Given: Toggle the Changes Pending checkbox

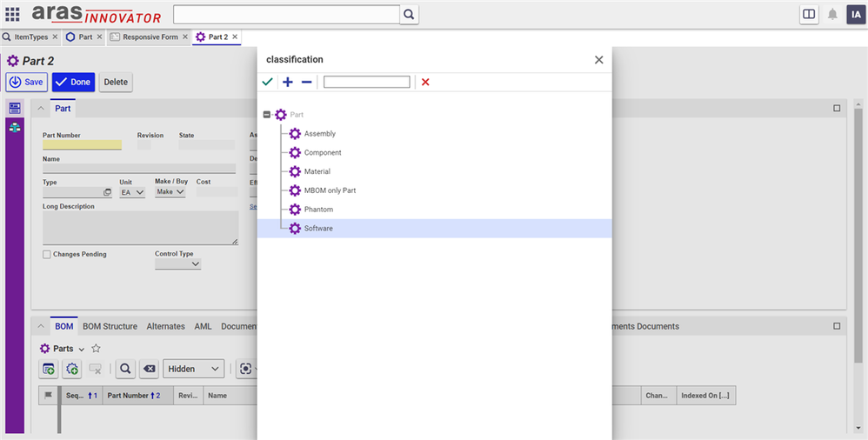Looking at the screenshot, I should tap(47, 255).
